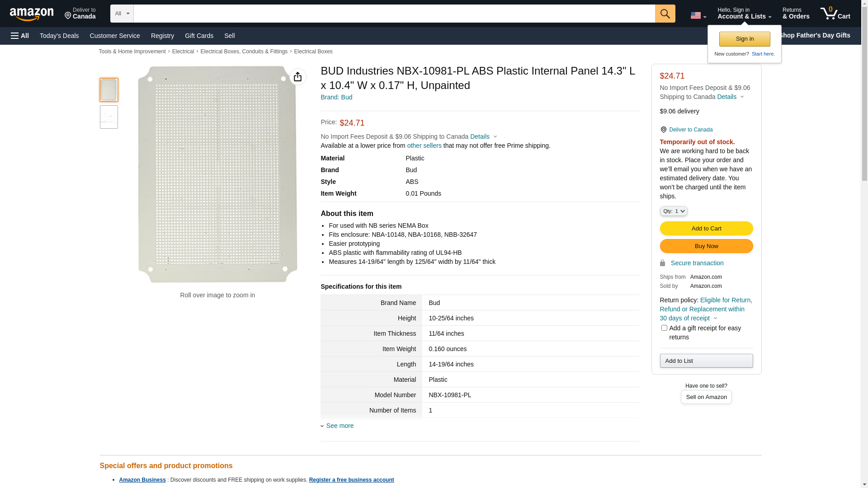This screenshot has width=868, height=488.
Task: Click into the search input field
Action: coord(393,14)
